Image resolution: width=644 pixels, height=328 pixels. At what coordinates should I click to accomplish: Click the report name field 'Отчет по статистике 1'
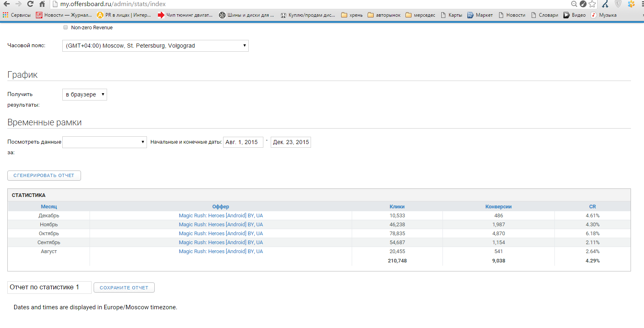coord(49,287)
